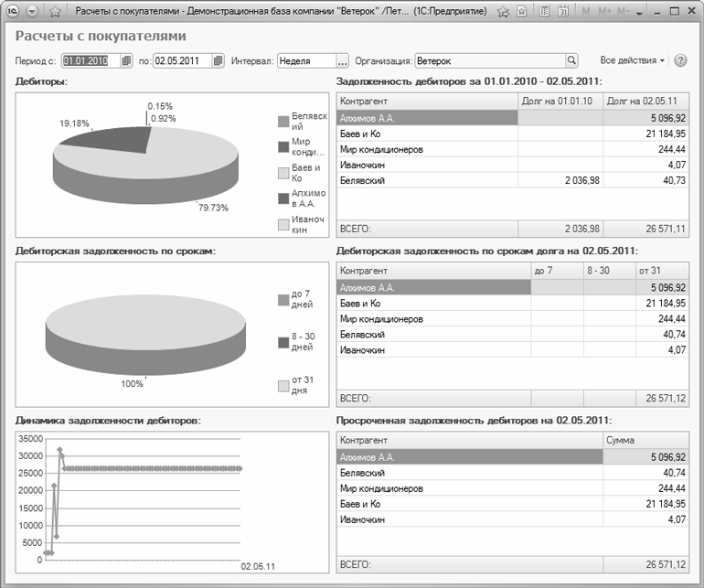This screenshot has width=704, height=588.
Task: Click total 26 571,11 in debtors debt table
Action: (x=646, y=229)
